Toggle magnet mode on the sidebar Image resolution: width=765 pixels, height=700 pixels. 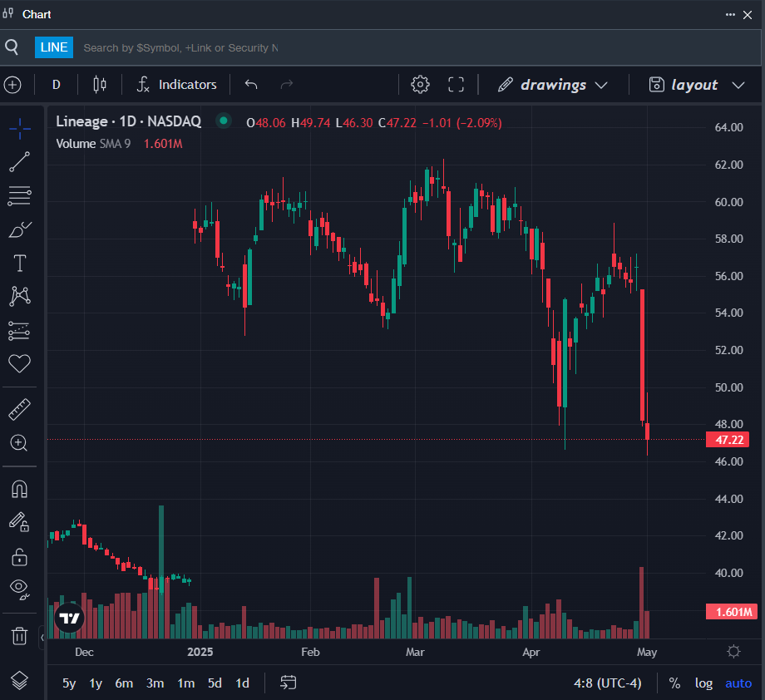point(19,489)
